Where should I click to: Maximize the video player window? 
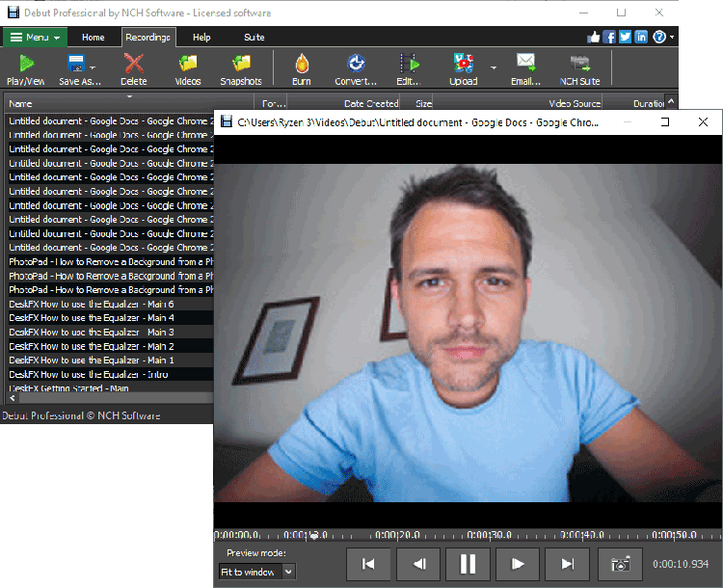665,121
